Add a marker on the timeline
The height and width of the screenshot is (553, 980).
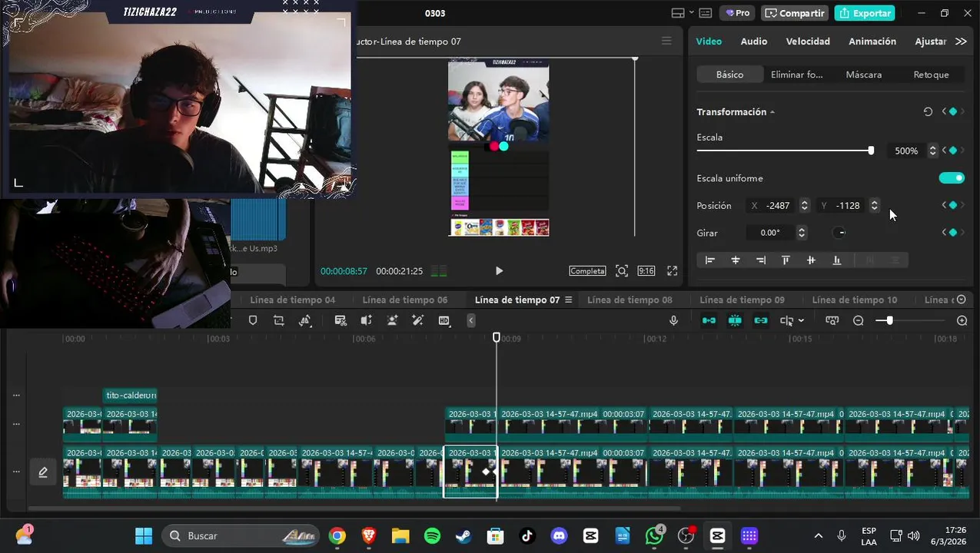(x=253, y=320)
